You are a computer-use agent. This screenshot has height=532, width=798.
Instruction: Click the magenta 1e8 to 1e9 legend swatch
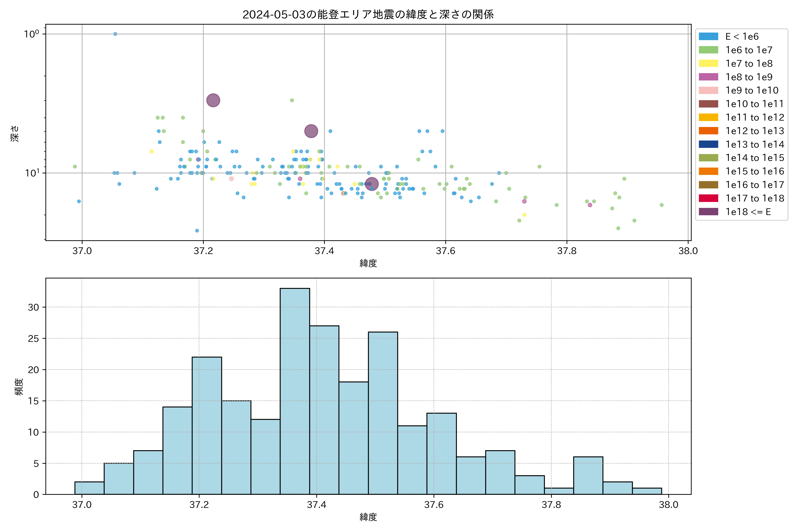click(x=708, y=77)
